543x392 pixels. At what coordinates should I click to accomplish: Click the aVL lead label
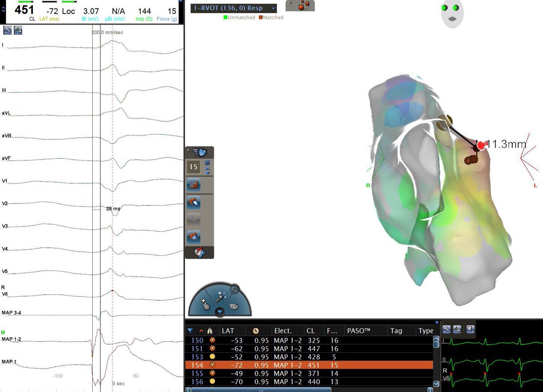tap(6, 113)
